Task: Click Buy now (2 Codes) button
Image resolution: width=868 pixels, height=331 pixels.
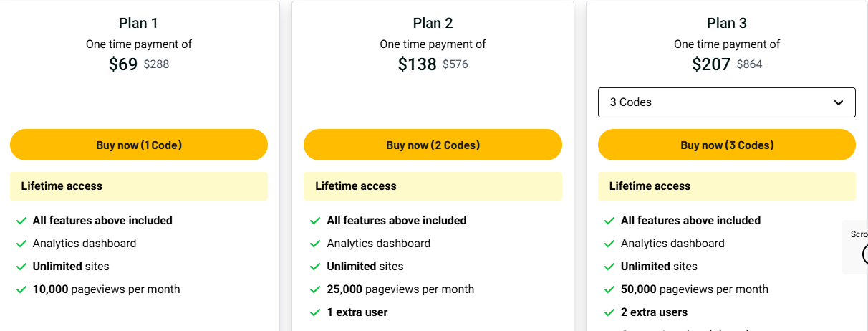Action: pyautogui.click(x=433, y=145)
